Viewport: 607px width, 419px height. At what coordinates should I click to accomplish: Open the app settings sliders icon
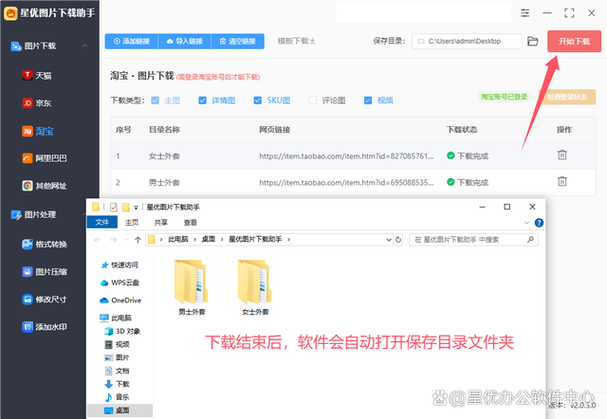525,13
